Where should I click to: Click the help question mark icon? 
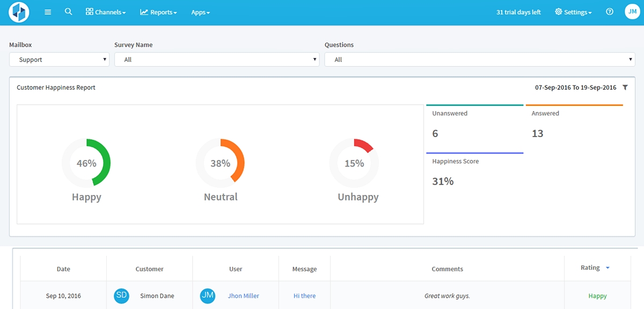(610, 12)
